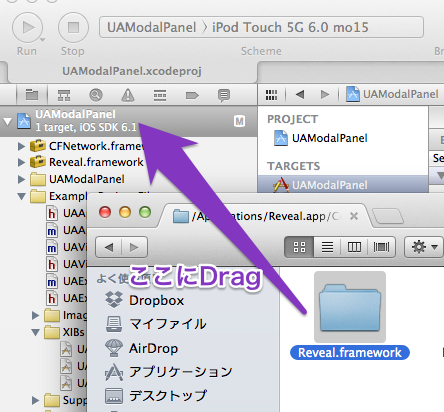Screen dimensions: 444x412
Task: Open the related files grid menu
Action: 271,95
